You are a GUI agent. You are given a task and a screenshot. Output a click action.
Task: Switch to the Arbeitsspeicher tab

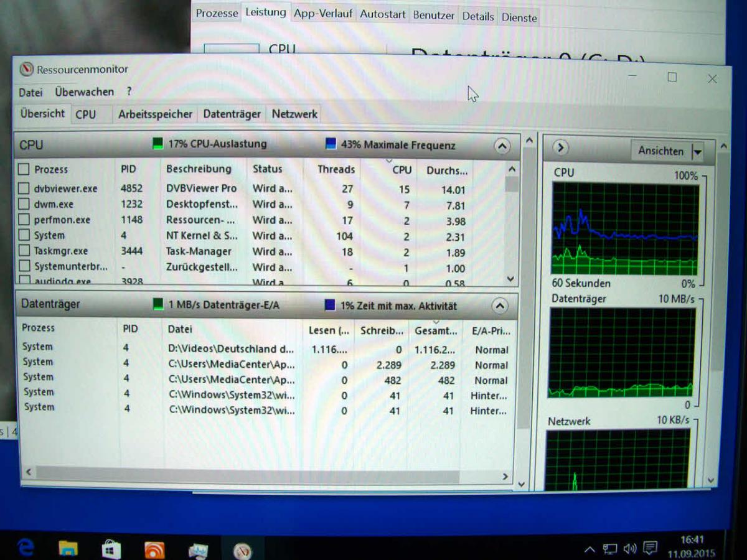coord(155,114)
